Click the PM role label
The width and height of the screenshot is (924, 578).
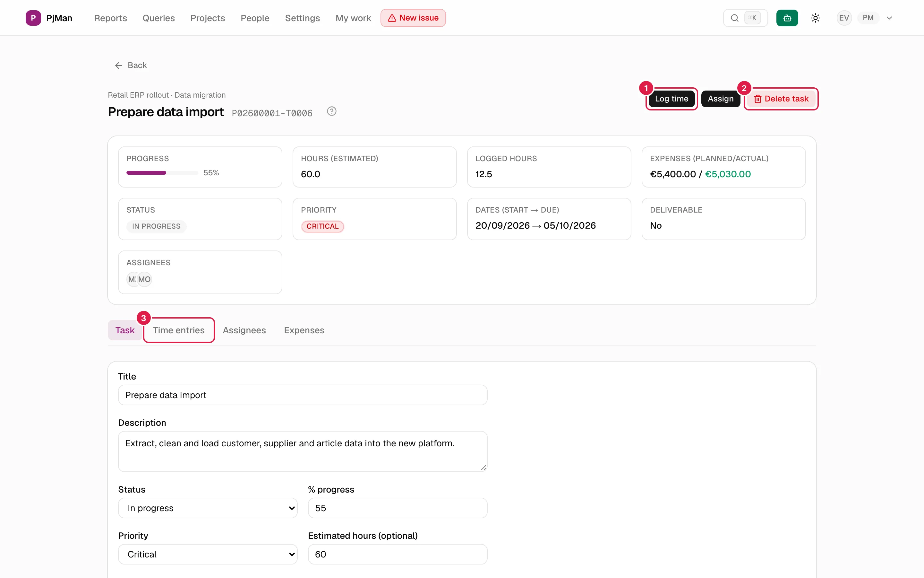pos(868,18)
